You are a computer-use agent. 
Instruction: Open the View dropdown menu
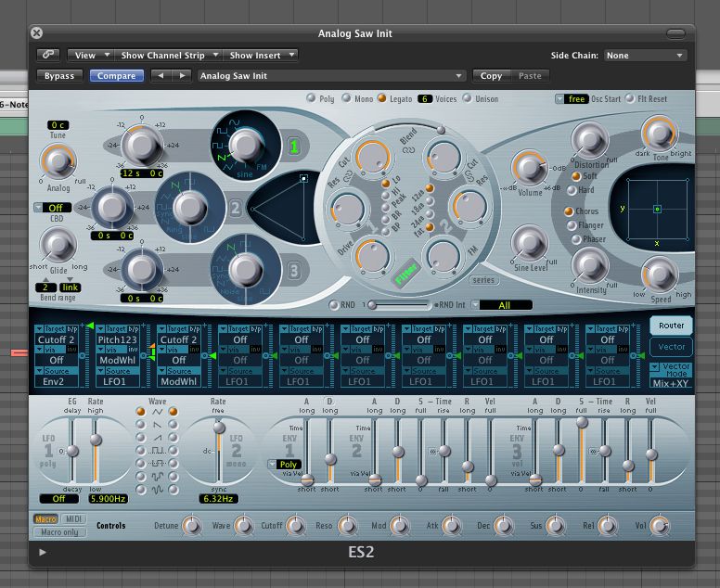(90, 55)
